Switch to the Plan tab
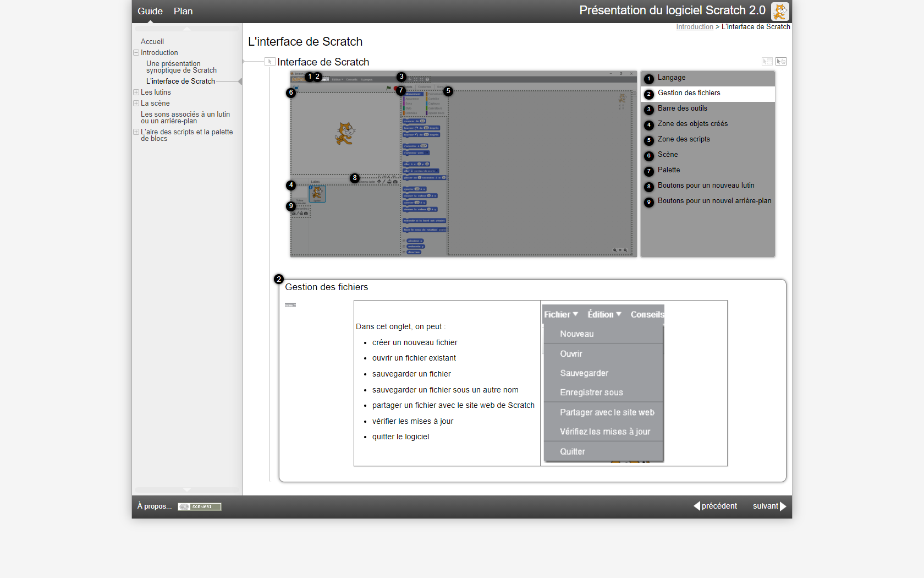 point(183,11)
